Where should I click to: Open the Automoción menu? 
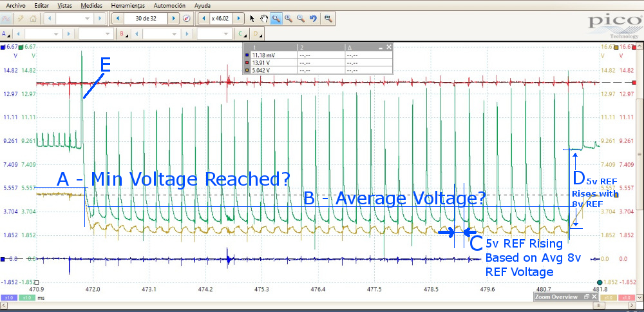[169, 5]
